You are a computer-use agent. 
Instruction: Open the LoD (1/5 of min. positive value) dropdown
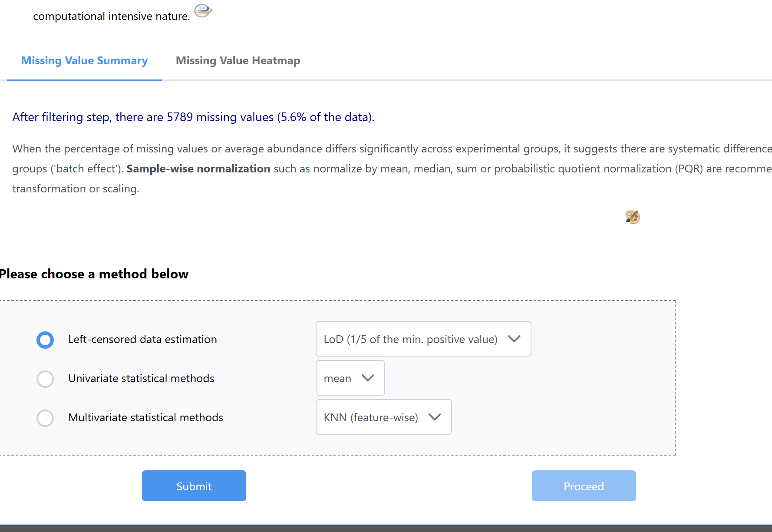click(x=423, y=339)
